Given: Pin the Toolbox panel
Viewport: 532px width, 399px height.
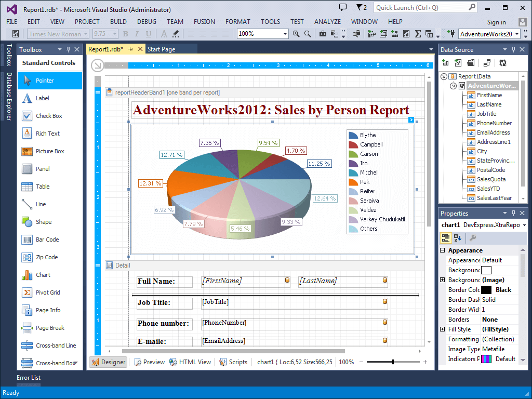Looking at the screenshot, I should (x=68, y=49).
